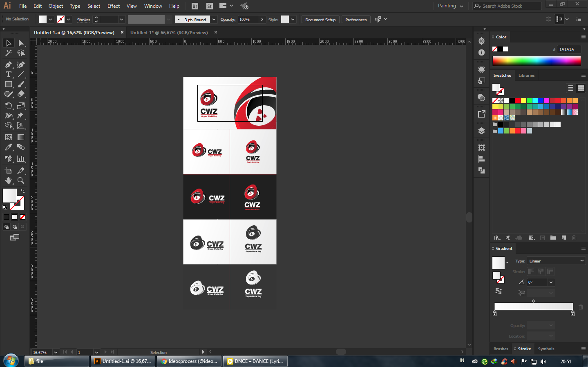Select the Selection tool arrow
Image resolution: width=588 pixels, height=367 pixels.
(x=8, y=43)
